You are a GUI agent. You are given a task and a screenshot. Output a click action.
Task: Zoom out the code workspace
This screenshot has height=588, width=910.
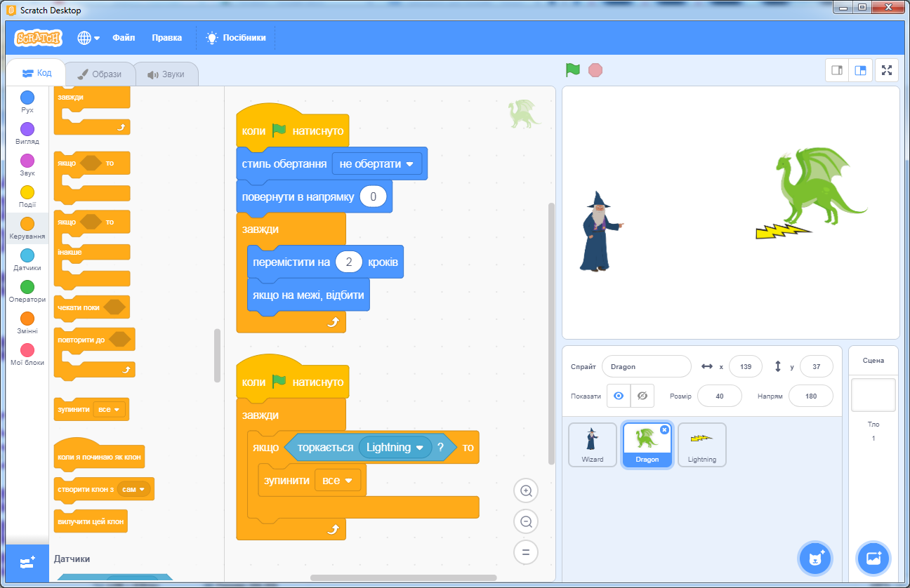(525, 521)
